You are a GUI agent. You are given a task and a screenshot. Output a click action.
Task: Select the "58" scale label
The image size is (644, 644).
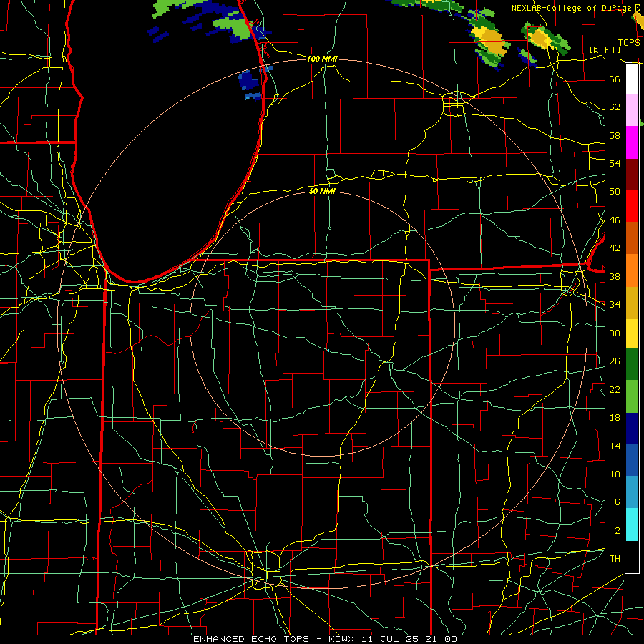click(615, 135)
